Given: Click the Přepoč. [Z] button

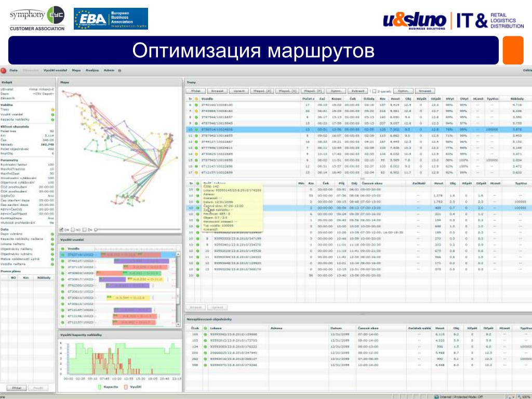Looking at the screenshot, I should (x=262, y=91).
